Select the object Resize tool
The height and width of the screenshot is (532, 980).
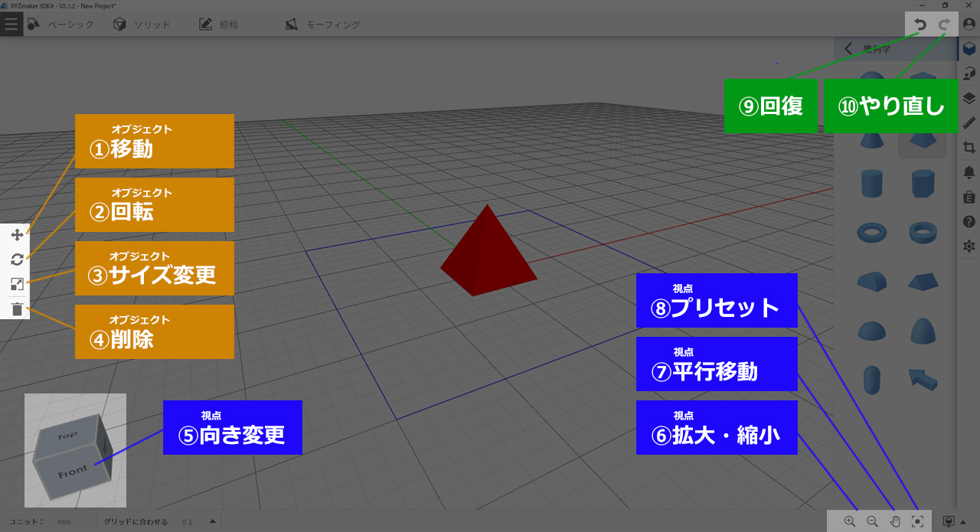(17, 284)
